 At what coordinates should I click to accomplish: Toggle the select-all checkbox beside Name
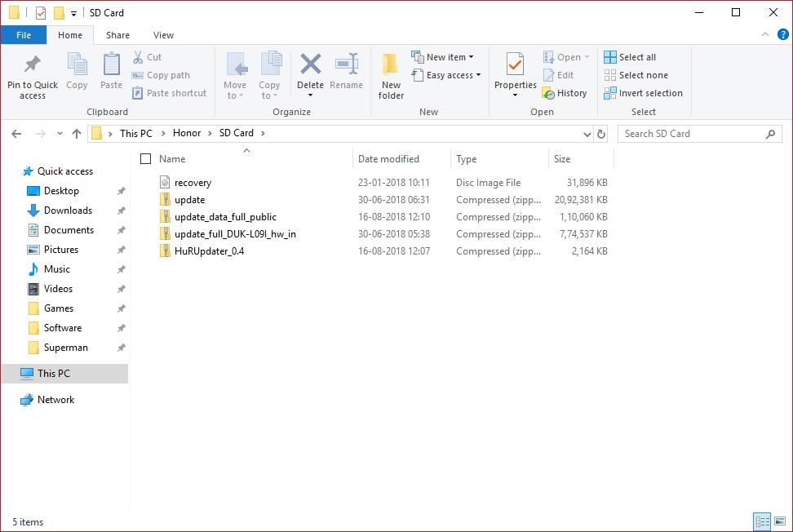coord(146,159)
